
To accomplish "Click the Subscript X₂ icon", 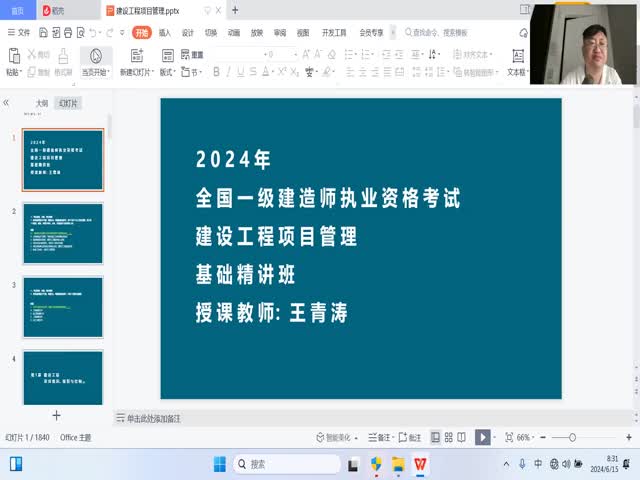I will coord(295,72).
